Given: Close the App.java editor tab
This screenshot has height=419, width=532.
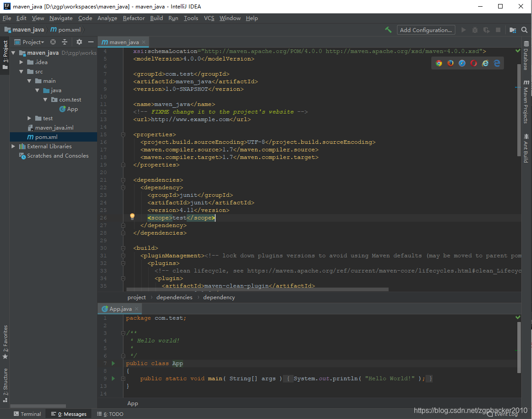Looking at the screenshot, I should tap(137, 309).
